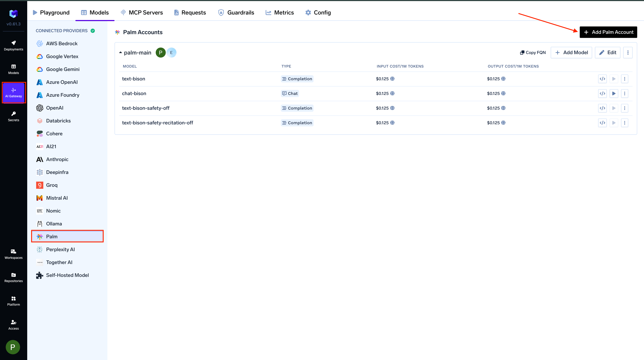Viewport: 644px width, 360px height.
Task: Open the Platform sidebar section
Action: [13, 301]
